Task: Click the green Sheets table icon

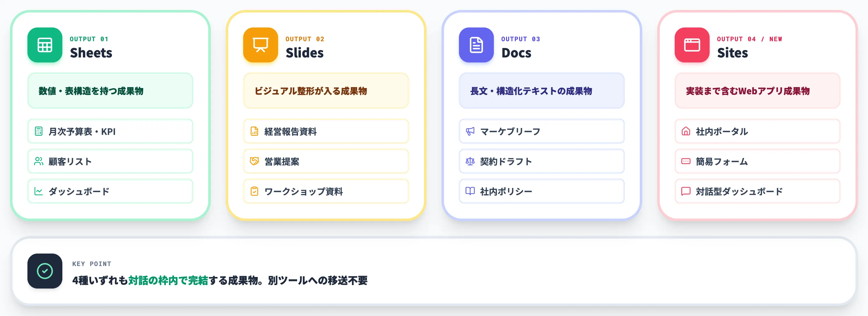Action: pyautogui.click(x=45, y=45)
